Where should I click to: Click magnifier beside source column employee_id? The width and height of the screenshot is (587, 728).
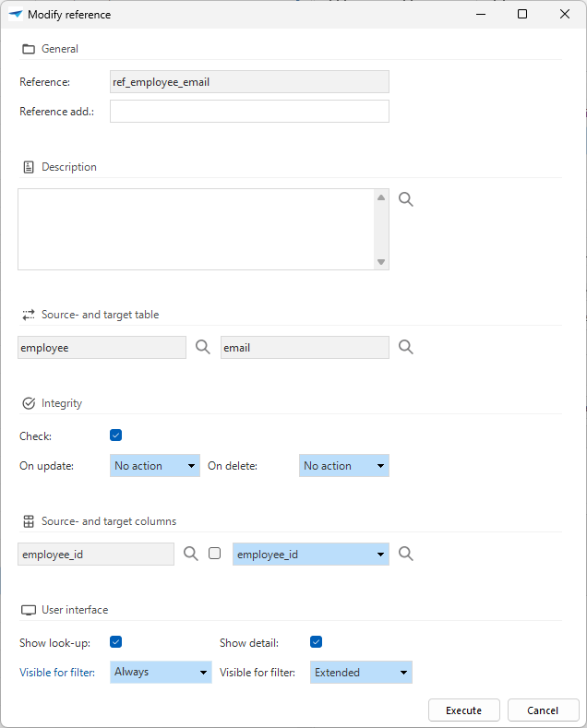(x=190, y=554)
